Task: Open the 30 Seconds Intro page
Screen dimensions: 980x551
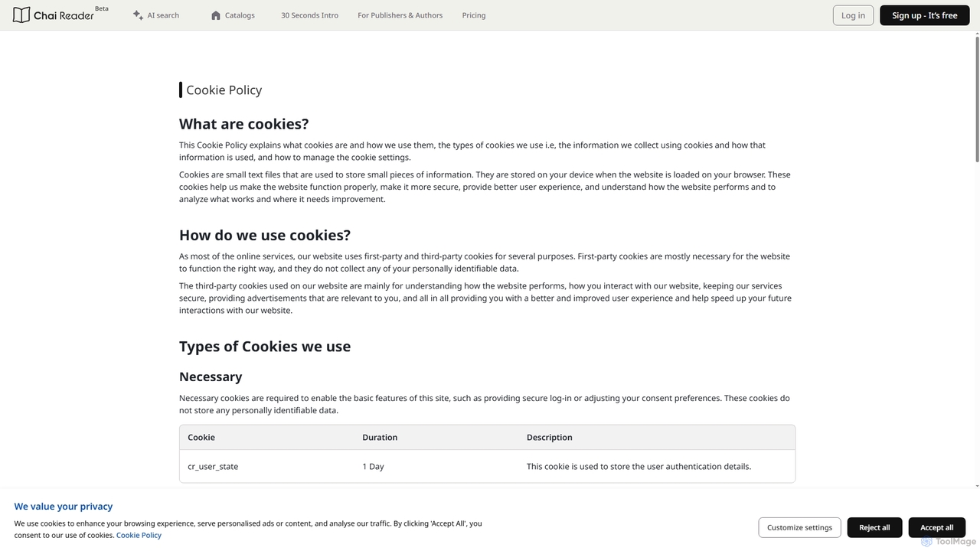Action: 309,15
